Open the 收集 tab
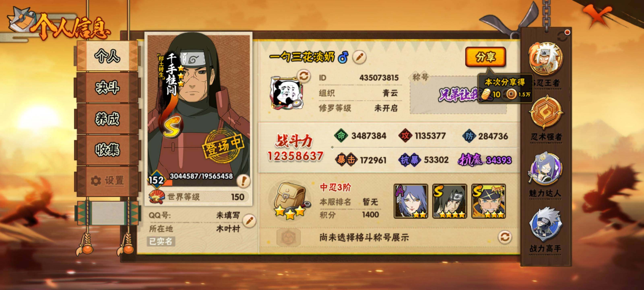The height and width of the screenshot is (290, 644). click(107, 150)
